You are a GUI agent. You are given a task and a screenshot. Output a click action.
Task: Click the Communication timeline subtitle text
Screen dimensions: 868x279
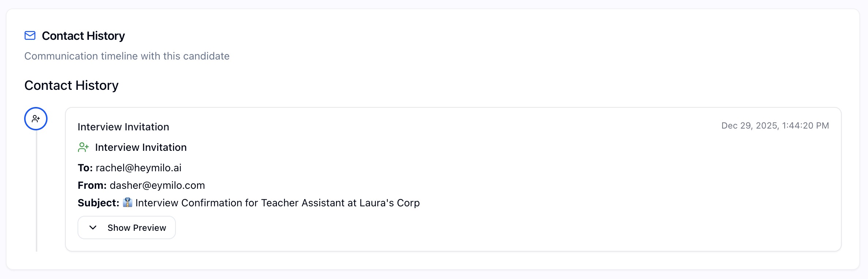click(x=127, y=56)
